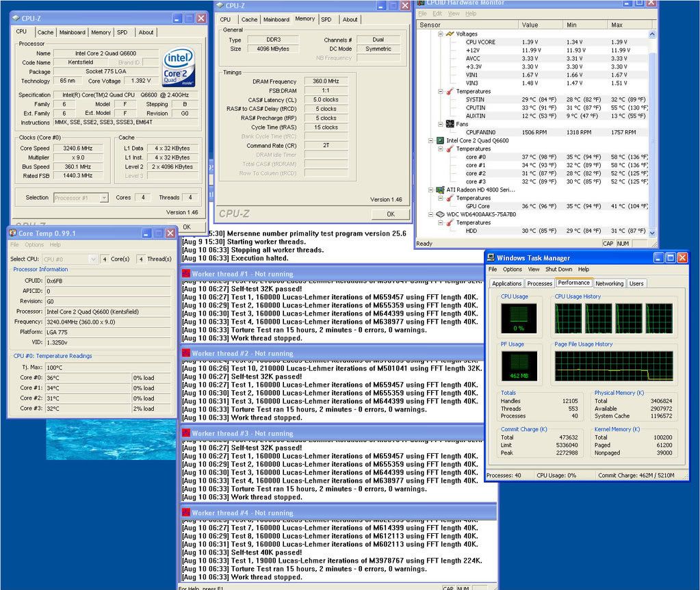Select the GPU Core row in Hardware Monitor
Screen dimensions: 700x590
pos(556,206)
